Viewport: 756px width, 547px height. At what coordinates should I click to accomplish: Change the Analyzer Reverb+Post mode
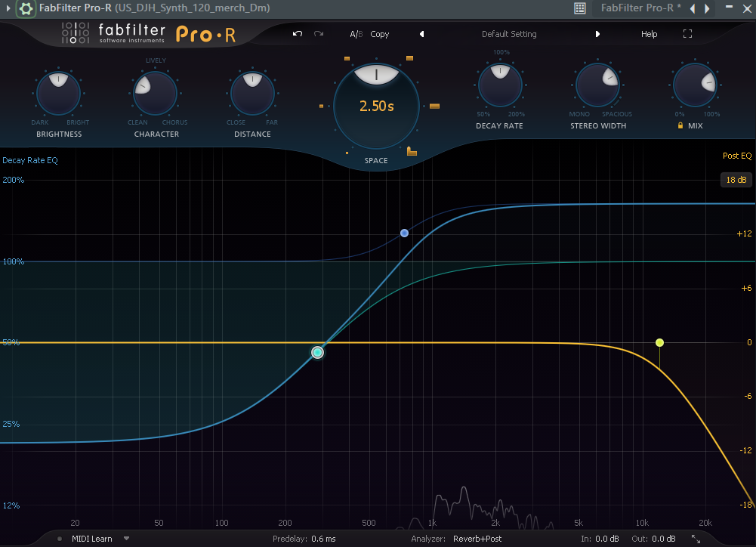coord(477,539)
